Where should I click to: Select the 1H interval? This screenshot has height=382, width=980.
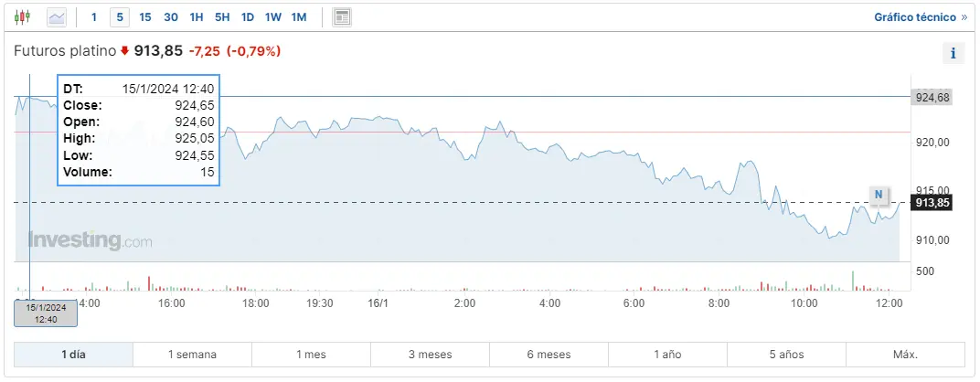(197, 17)
